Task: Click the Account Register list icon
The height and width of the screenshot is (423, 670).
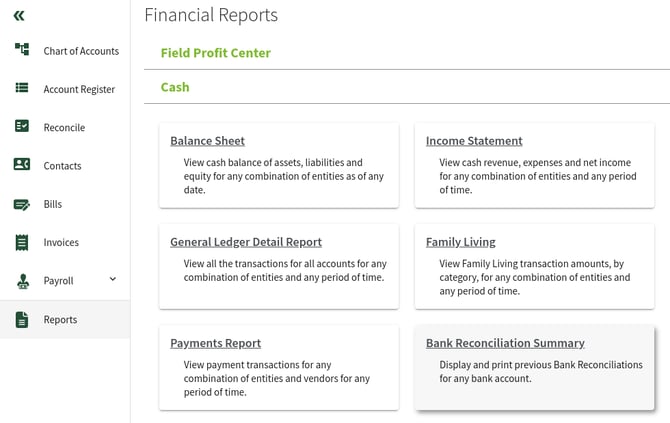Action: pyautogui.click(x=22, y=88)
